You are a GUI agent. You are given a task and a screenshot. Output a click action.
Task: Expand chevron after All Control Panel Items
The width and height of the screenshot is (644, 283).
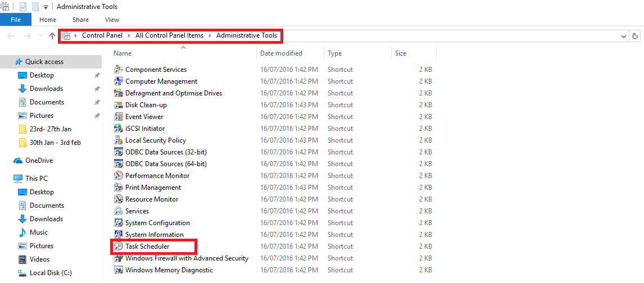pyautogui.click(x=210, y=36)
